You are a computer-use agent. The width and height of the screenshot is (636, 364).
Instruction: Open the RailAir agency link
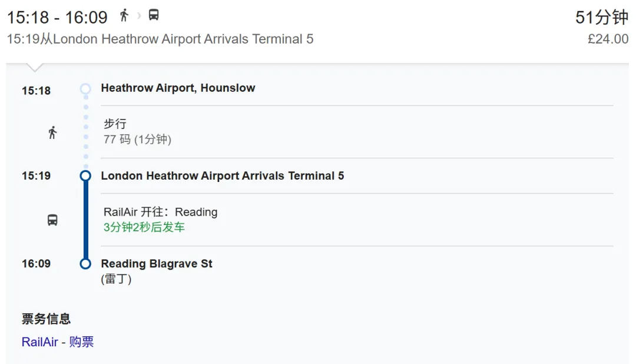click(39, 342)
